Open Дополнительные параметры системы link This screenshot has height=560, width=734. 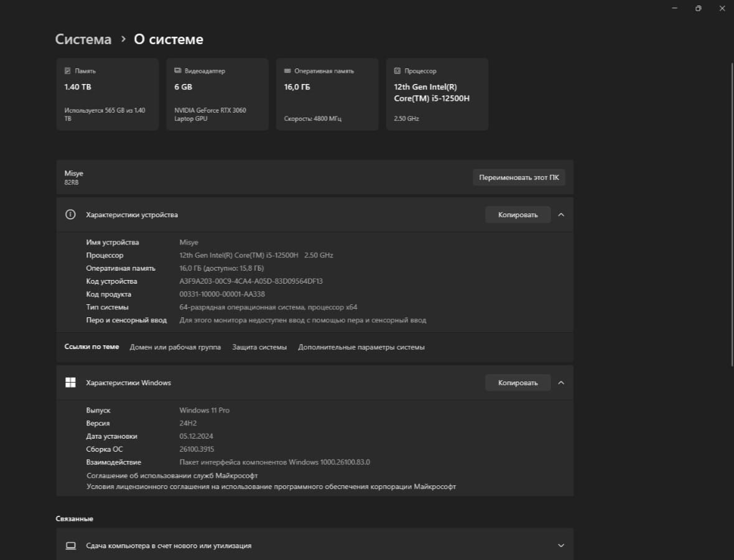tap(361, 347)
